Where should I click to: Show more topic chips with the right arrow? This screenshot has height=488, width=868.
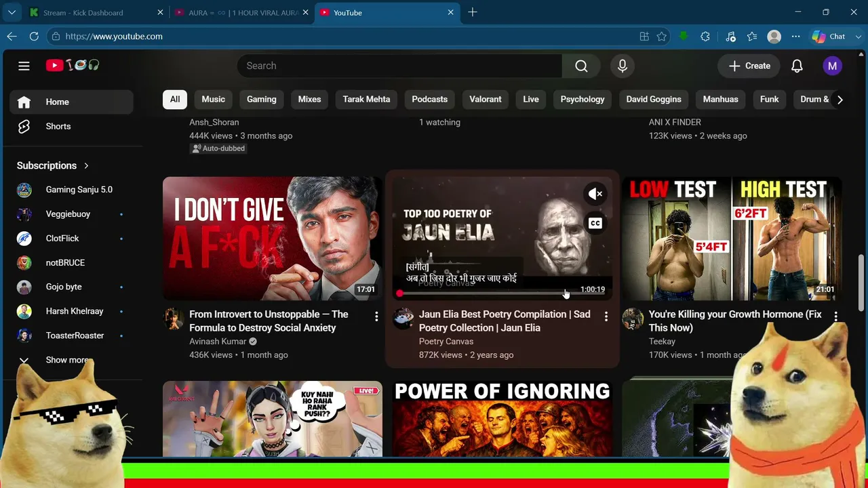tap(840, 100)
